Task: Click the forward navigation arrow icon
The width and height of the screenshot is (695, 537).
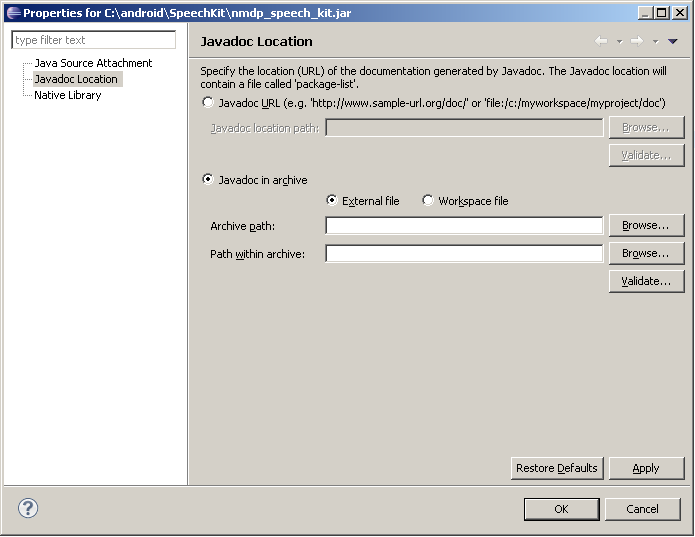Action: [637, 41]
